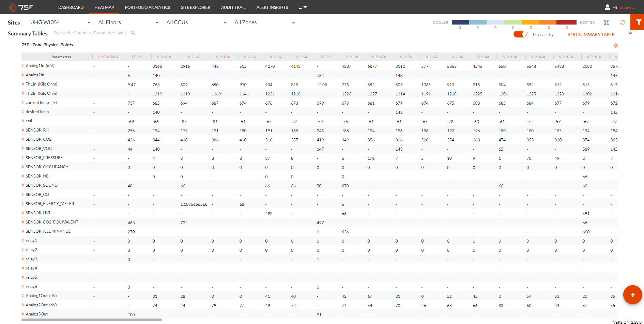Click the V-2-7A column header
Image resolution: width=644 pixels, height=324 pixels.
pyautogui.click(x=276, y=57)
